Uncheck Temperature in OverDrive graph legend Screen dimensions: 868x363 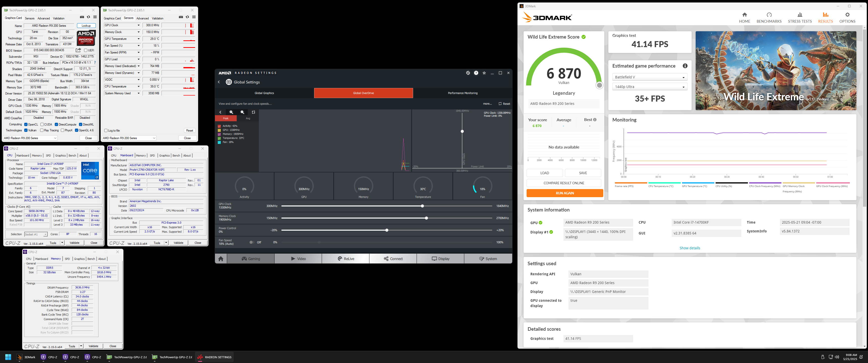(x=219, y=138)
